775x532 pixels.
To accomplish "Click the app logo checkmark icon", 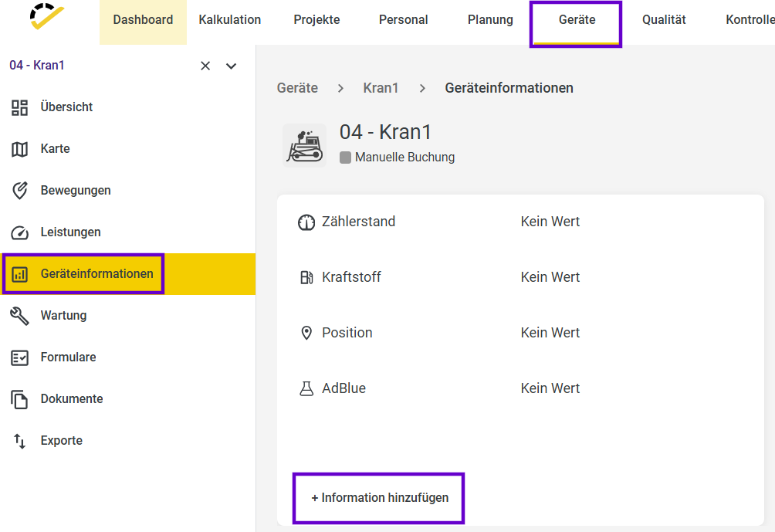I will (x=47, y=16).
